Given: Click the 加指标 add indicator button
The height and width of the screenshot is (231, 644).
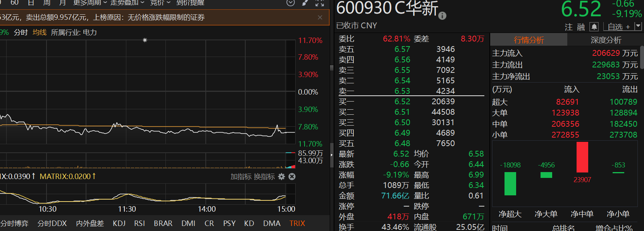Looking at the screenshot, I should 241,177.
